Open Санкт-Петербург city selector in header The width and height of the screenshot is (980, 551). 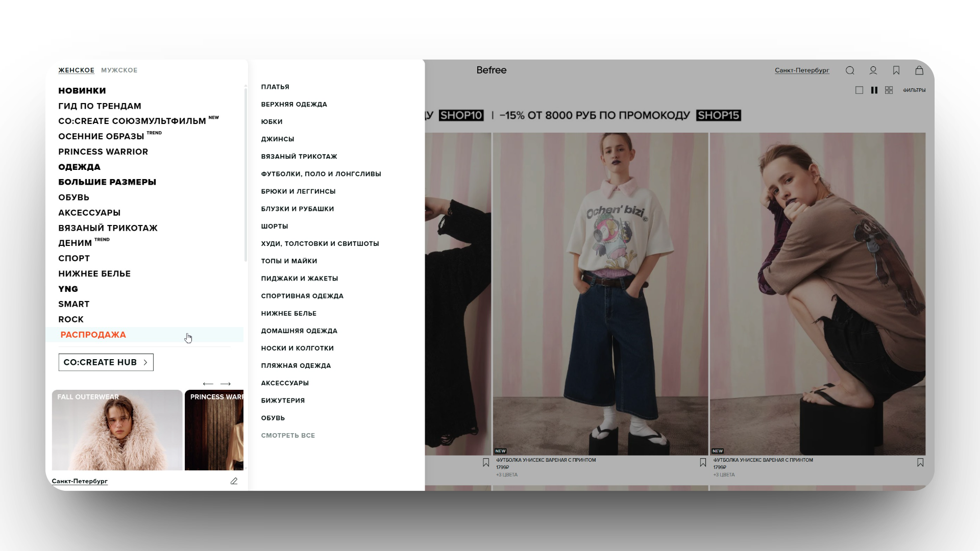tap(801, 70)
